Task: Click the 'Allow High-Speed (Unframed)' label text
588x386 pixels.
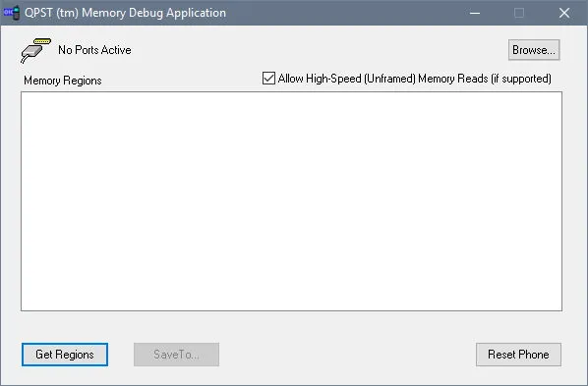Action: [347, 79]
